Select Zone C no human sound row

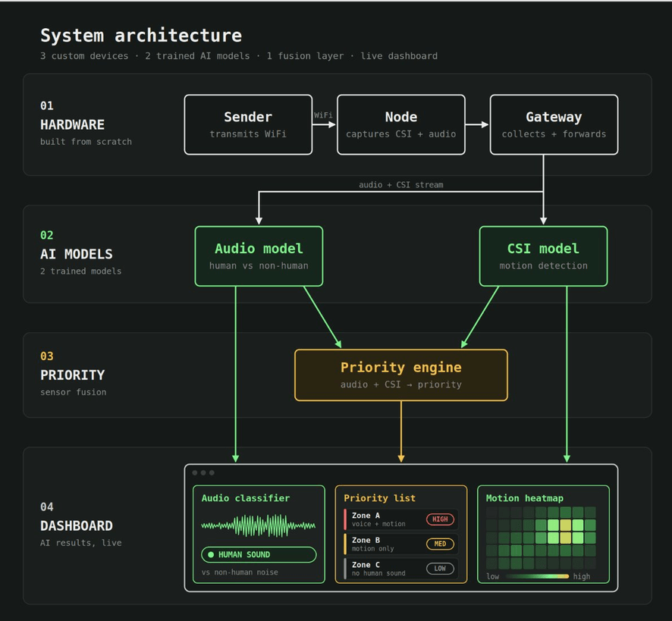(x=401, y=569)
